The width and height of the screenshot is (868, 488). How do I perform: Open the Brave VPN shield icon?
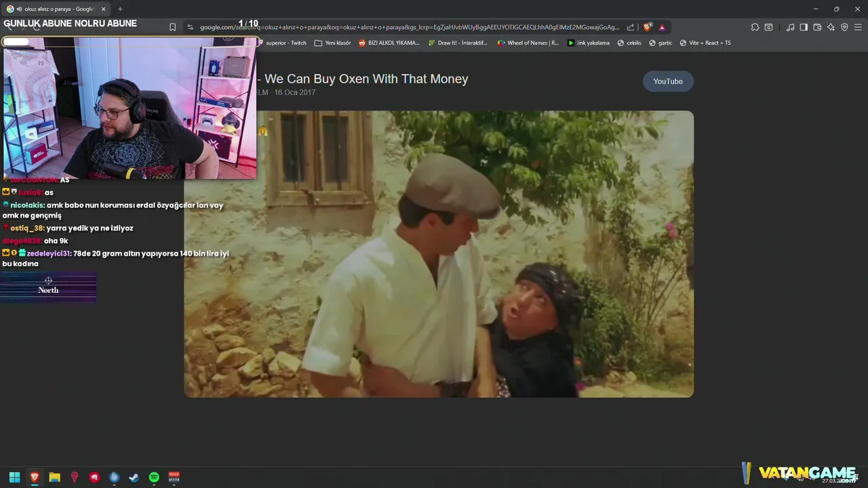pyautogui.click(x=844, y=27)
